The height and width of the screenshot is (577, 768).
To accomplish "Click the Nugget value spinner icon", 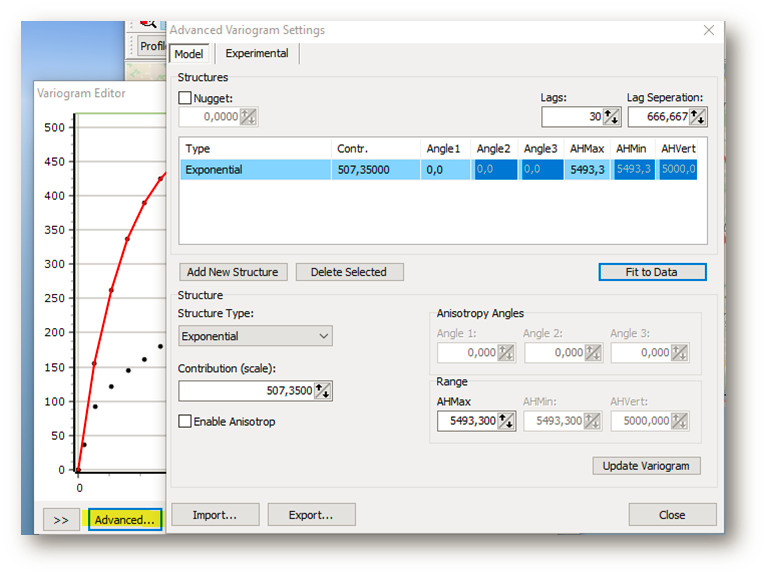I will tap(248, 117).
